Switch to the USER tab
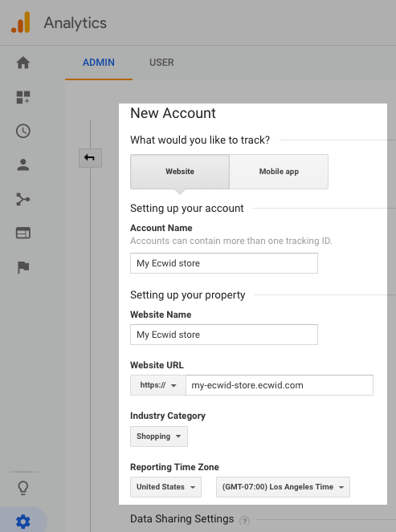Viewport: 396px width, 532px height. coord(161,63)
